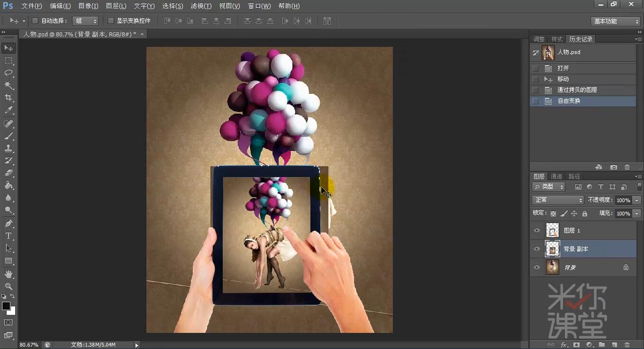Image resolution: width=644 pixels, height=349 pixels.
Task: Check the 显示变换控件 option
Action: (111, 21)
